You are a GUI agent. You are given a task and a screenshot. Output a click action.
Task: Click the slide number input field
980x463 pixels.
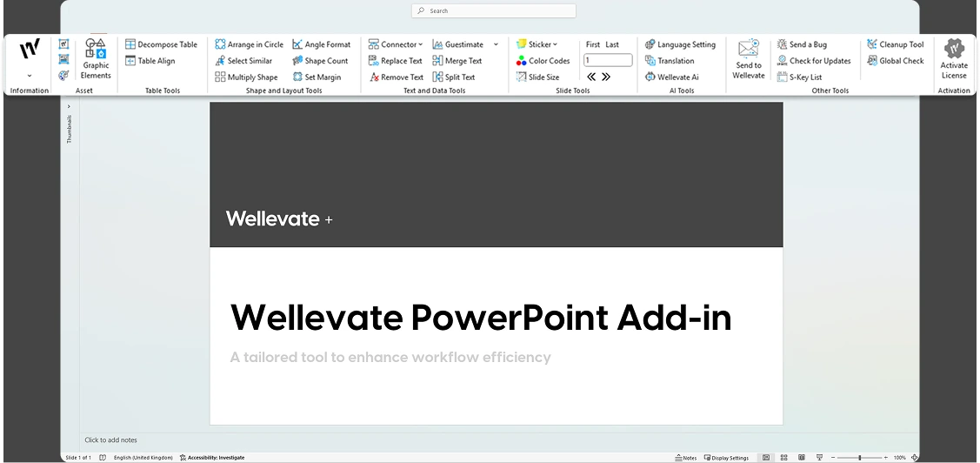pyautogui.click(x=608, y=60)
